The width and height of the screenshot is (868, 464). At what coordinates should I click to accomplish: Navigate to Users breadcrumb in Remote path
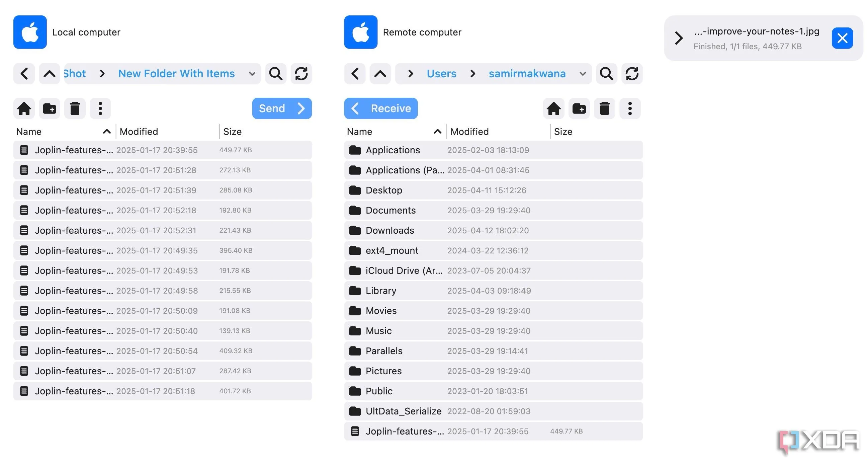pos(441,74)
